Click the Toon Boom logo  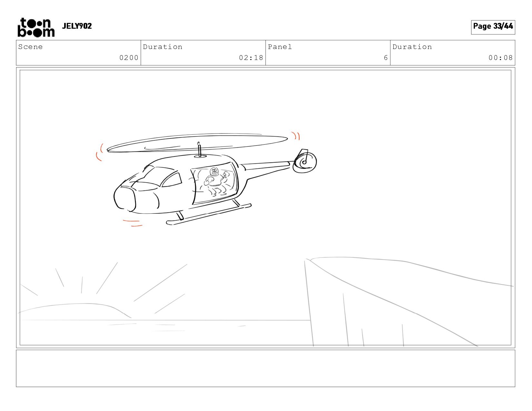point(36,27)
